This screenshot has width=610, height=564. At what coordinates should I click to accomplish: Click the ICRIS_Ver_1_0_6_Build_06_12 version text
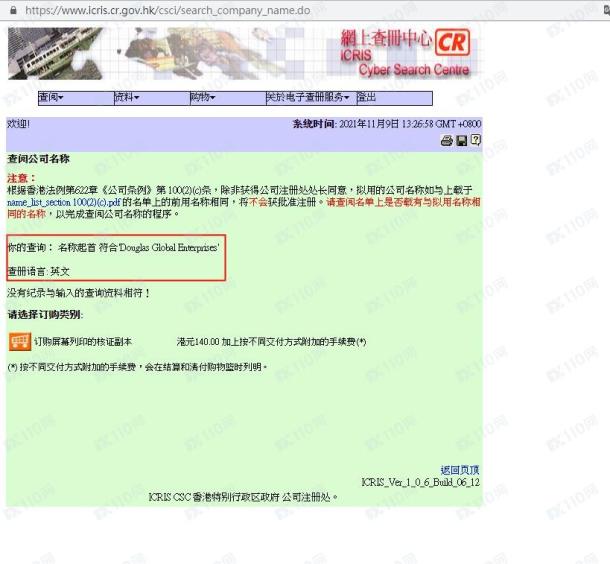coord(421,482)
